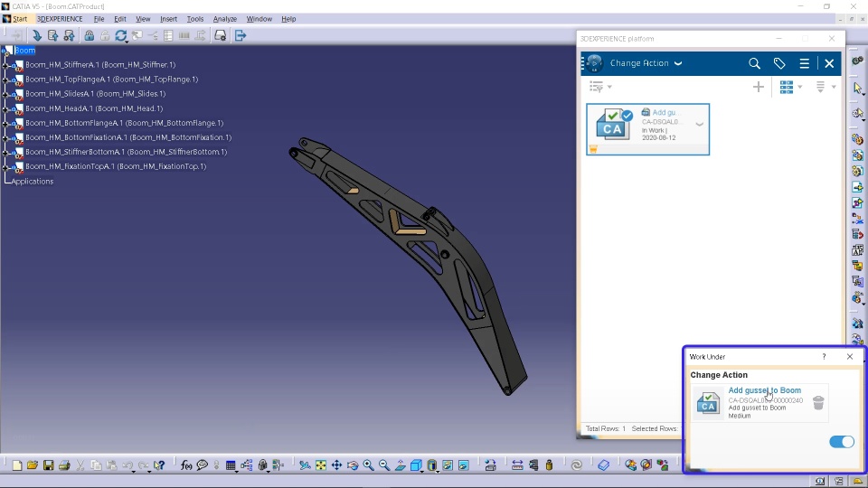Open the 3DEXPERIENCE menu
868x488 pixels.
pos(60,19)
